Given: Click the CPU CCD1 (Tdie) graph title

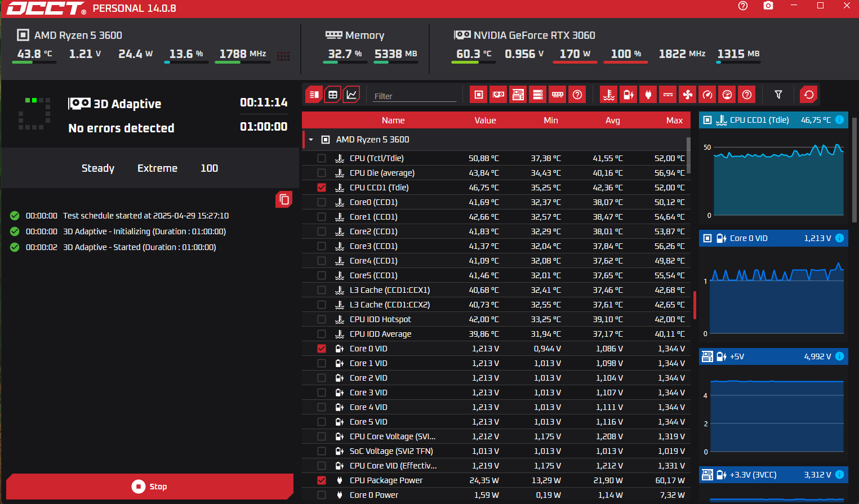Looking at the screenshot, I should 759,120.
